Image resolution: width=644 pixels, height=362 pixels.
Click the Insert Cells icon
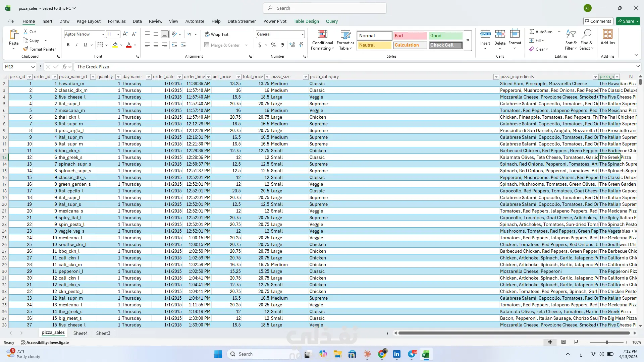[x=485, y=34]
